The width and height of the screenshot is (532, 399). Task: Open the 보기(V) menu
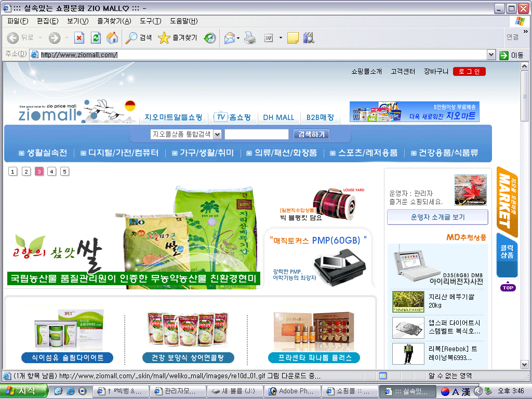click(x=78, y=21)
